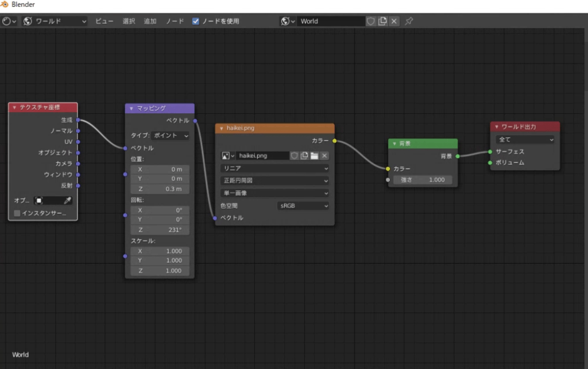This screenshot has width=588, height=369.
Task: Open the マッピング タイプ ポイント dropdown
Action: (x=170, y=136)
